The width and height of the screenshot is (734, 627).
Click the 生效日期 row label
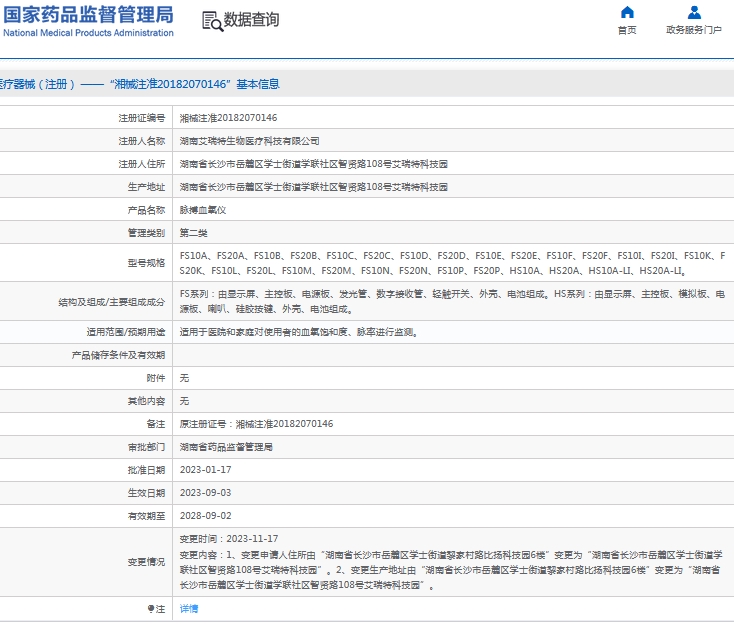click(x=147, y=493)
